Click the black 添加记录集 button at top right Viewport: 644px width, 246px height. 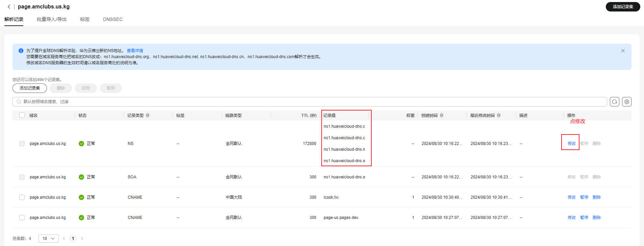(x=622, y=7)
